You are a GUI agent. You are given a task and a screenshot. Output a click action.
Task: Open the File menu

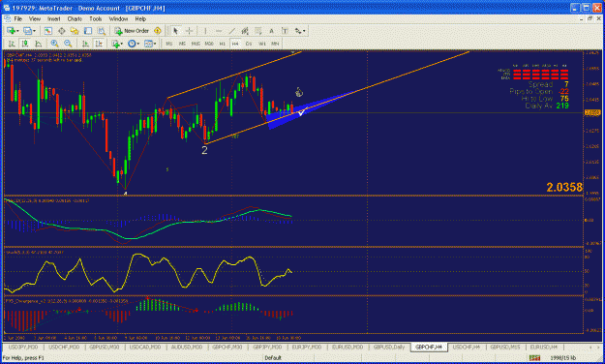[x=18, y=19]
